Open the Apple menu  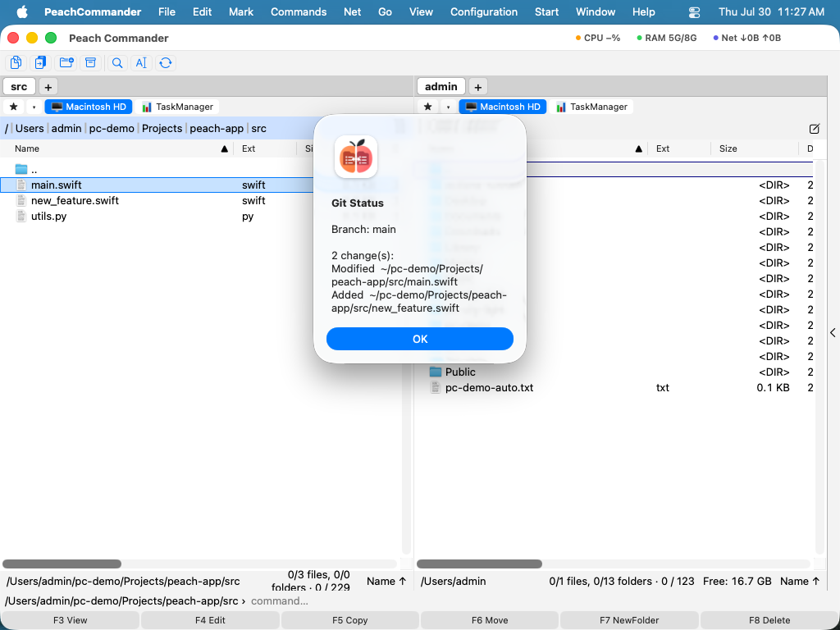(x=22, y=11)
